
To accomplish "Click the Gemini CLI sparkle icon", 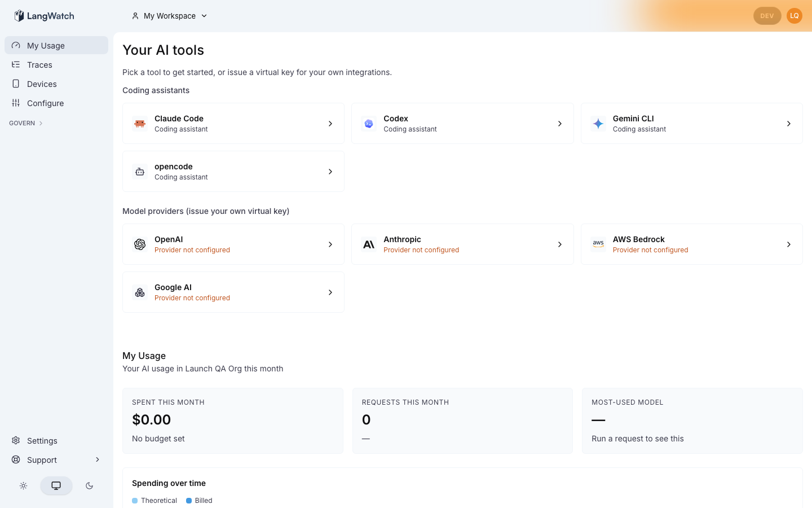I will pyautogui.click(x=598, y=124).
